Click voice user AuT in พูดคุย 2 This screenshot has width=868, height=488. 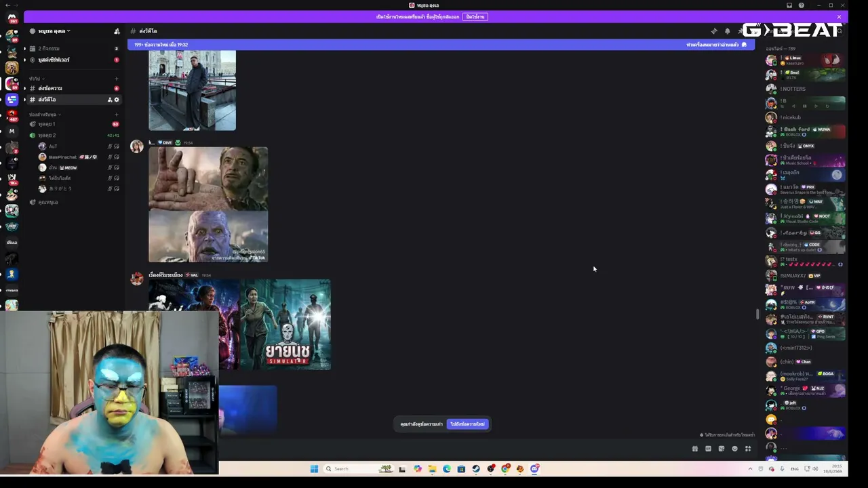point(80,146)
